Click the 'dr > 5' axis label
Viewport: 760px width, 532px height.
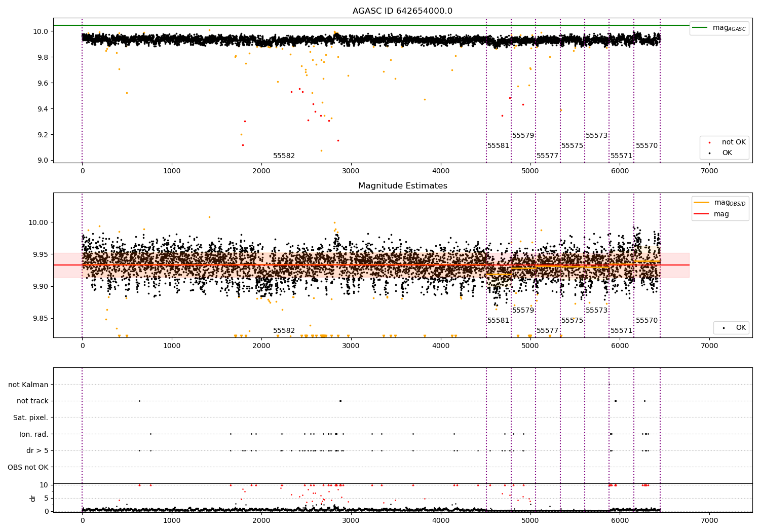[x=37, y=450]
